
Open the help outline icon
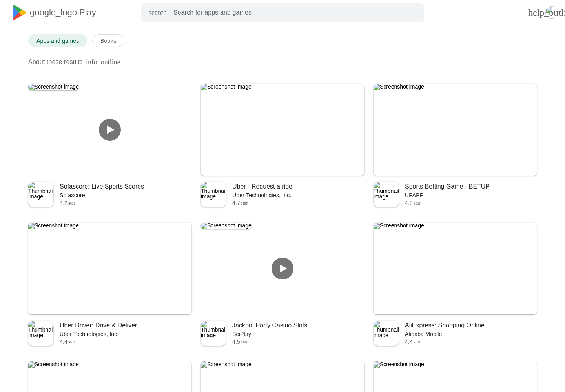click(x=546, y=13)
